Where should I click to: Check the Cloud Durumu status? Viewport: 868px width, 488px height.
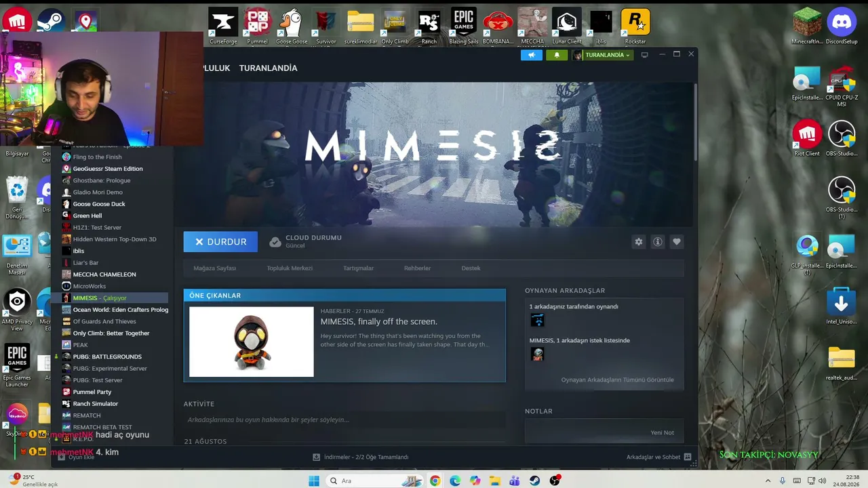point(305,241)
